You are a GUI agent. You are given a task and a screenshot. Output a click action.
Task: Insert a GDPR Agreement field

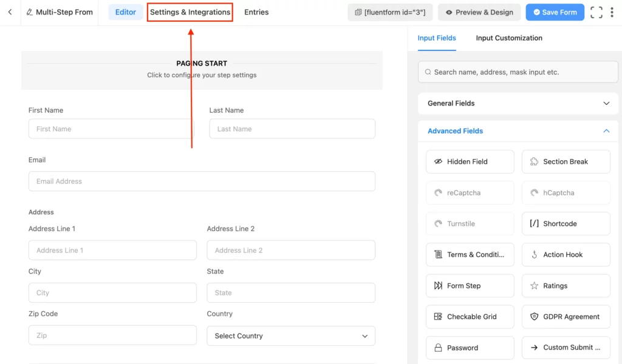tap(566, 316)
